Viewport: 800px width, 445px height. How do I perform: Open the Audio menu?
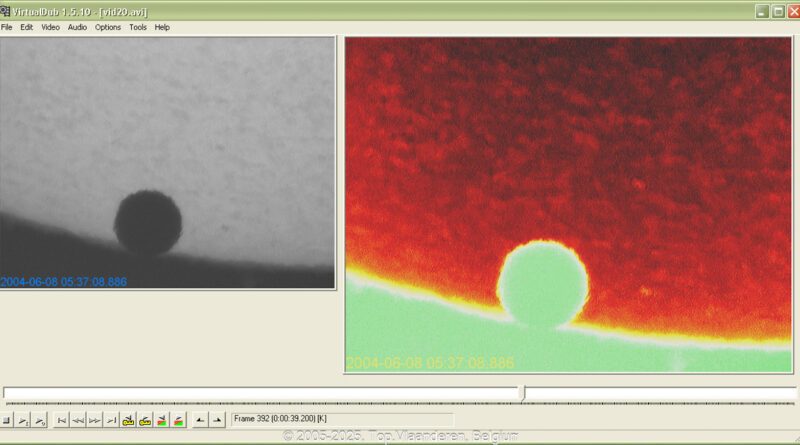[x=77, y=28]
